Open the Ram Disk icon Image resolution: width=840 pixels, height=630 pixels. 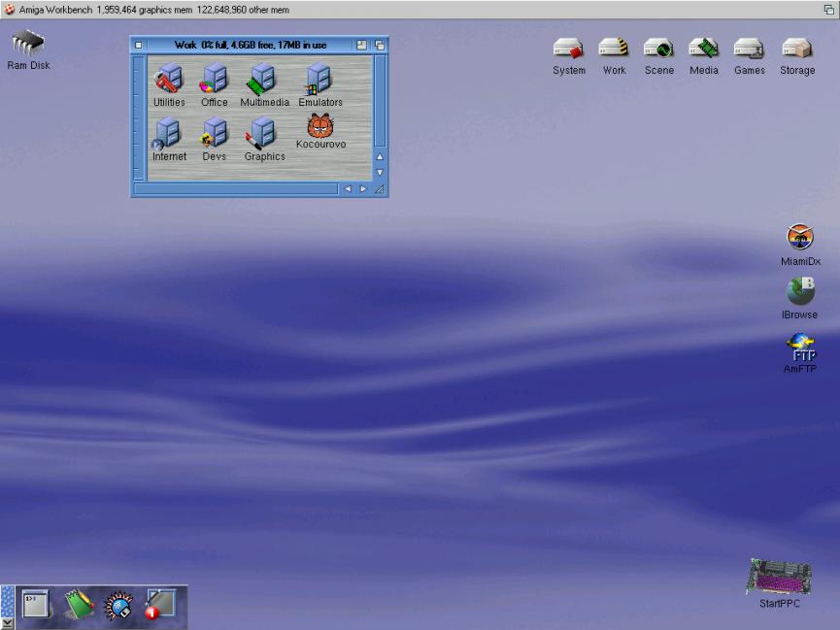28,46
